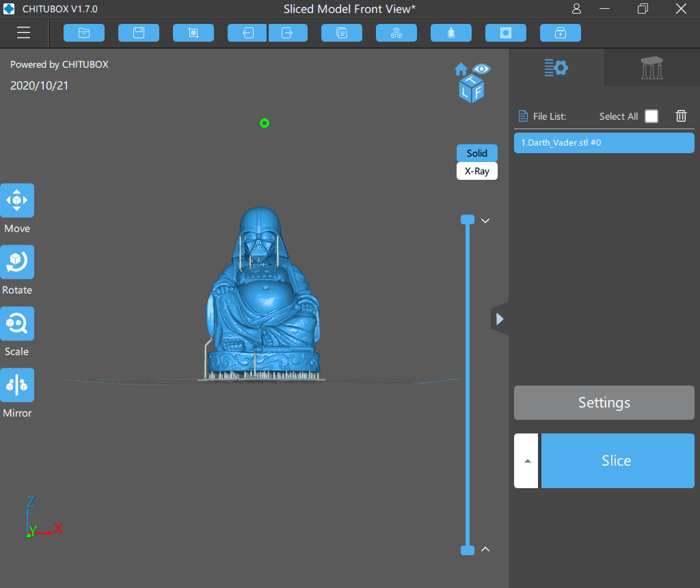The width and height of the screenshot is (700, 588).
Task: Click the Redo right-arrow icon
Action: click(x=288, y=33)
